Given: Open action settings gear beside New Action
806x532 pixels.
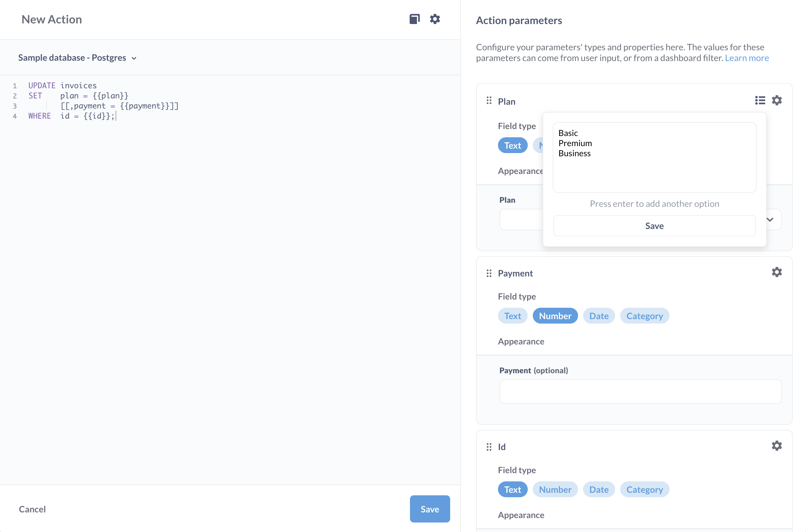Looking at the screenshot, I should 435,19.
